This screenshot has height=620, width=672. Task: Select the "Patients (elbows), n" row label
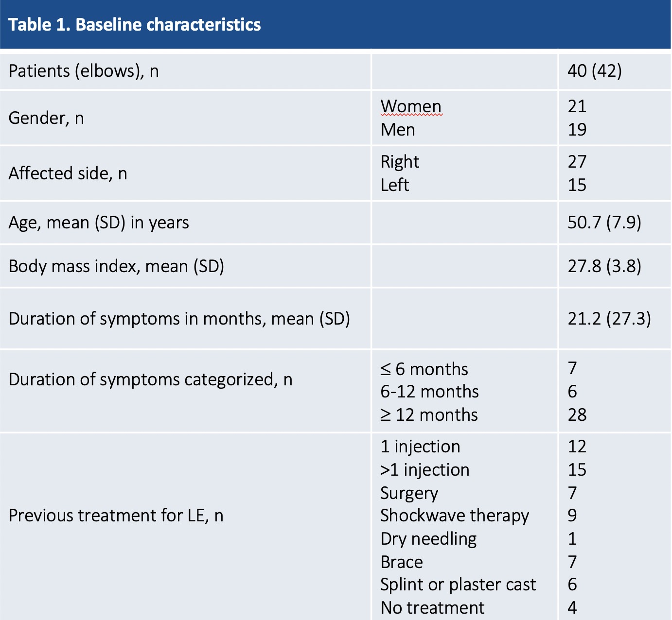(x=84, y=71)
